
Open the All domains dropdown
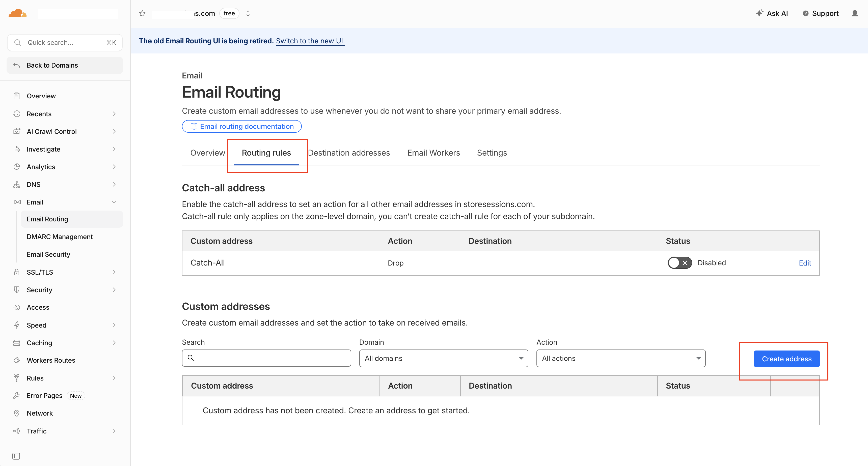coord(443,358)
